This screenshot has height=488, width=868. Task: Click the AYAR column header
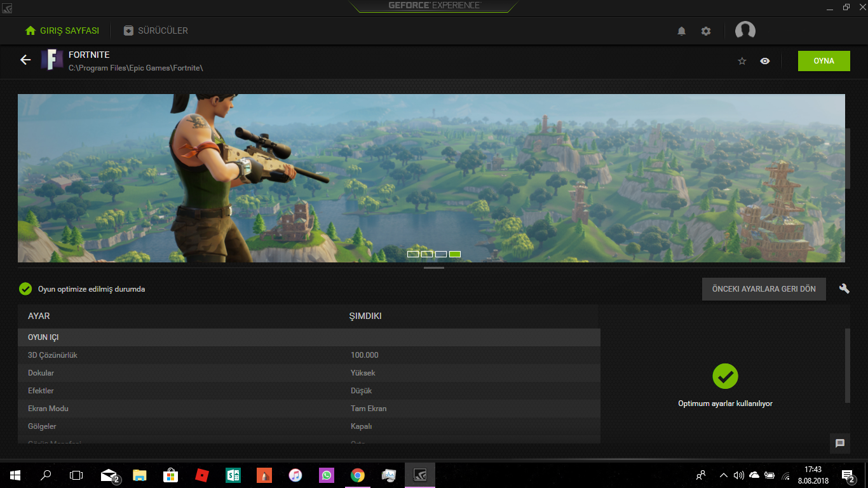point(39,316)
